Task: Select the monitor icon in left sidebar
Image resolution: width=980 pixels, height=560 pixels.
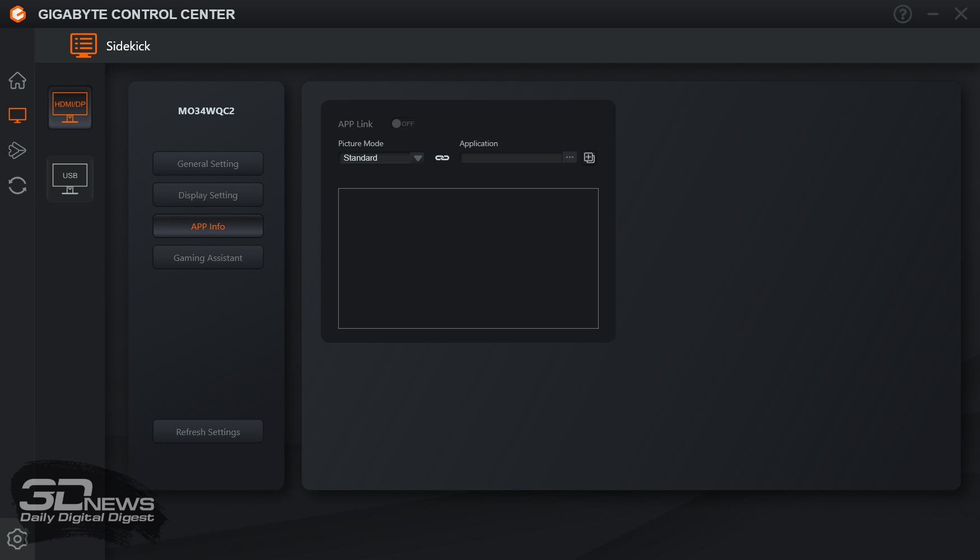Action: tap(17, 115)
